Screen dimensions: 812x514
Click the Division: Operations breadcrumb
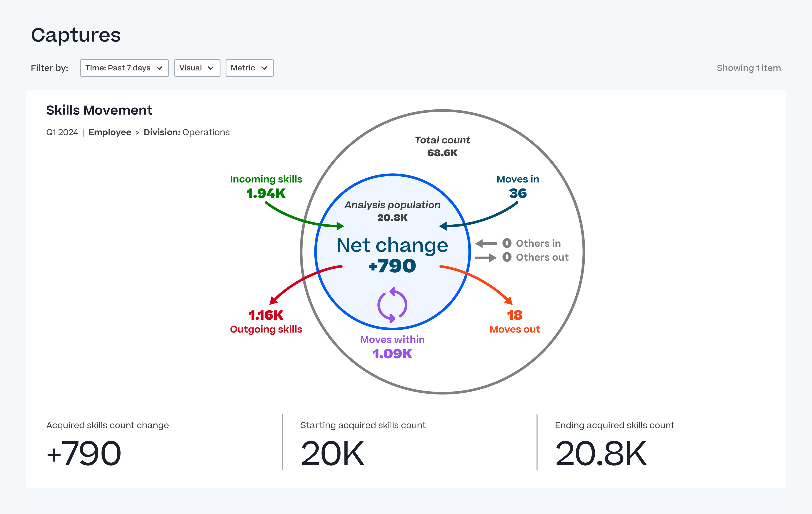(187, 132)
